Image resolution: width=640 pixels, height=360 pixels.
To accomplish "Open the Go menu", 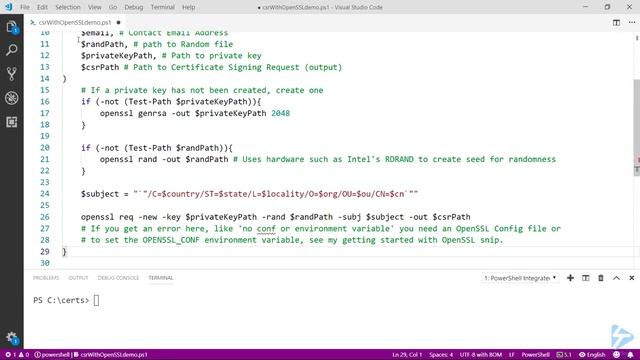I will pos(113,7).
